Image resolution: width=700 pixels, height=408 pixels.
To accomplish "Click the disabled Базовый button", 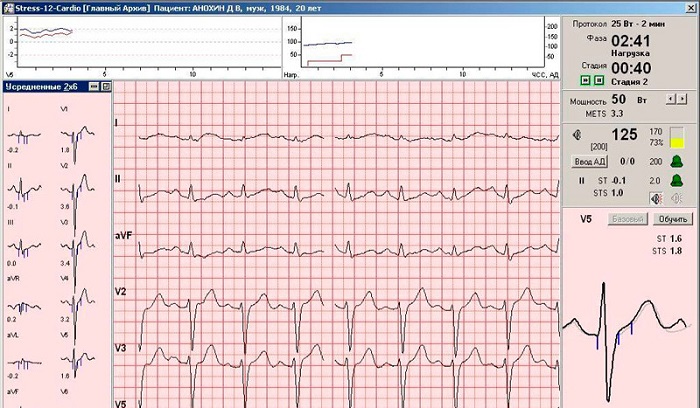I will point(626,218).
